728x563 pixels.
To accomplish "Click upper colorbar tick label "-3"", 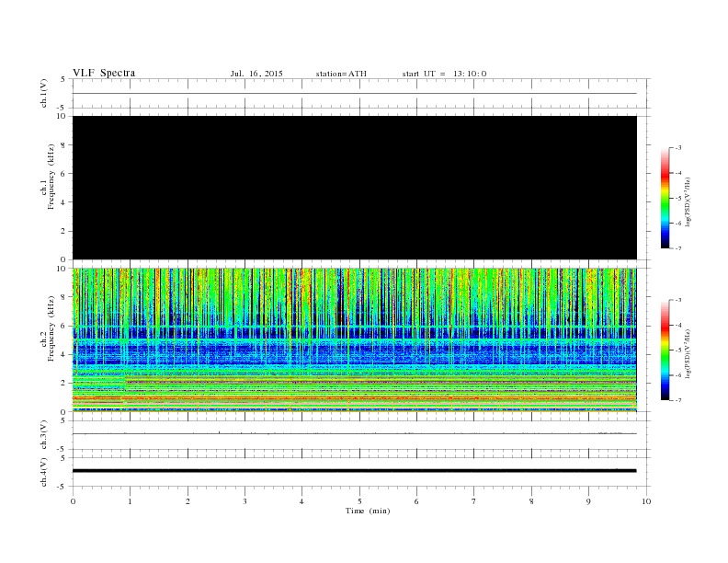I will (x=678, y=148).
